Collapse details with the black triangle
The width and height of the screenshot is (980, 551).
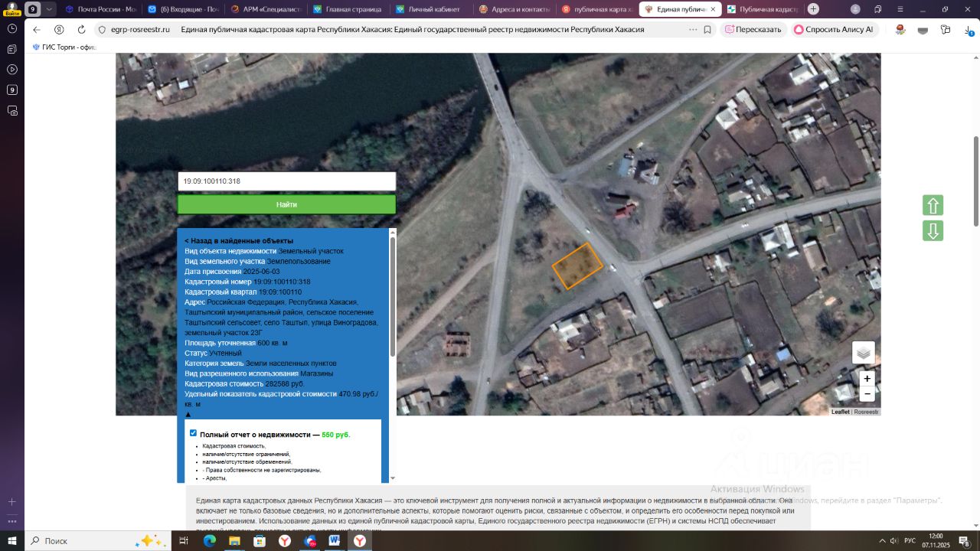(188, 414)
